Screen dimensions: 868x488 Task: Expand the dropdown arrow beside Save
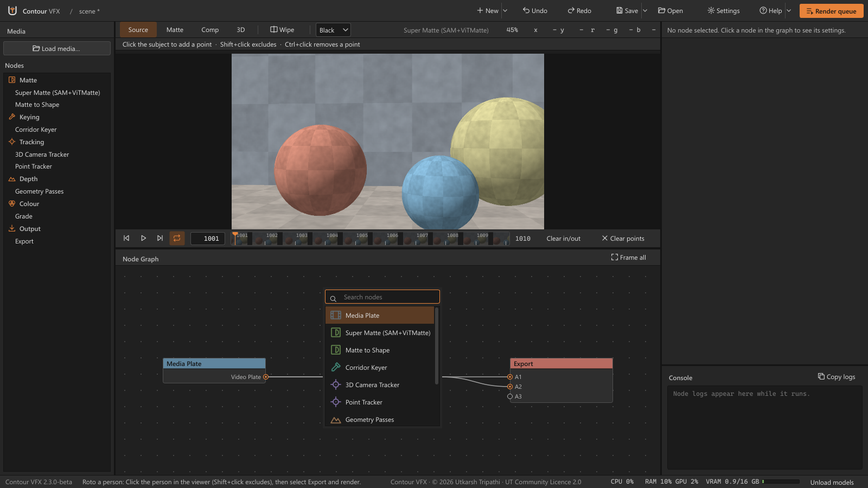click(x=645, y=10)
